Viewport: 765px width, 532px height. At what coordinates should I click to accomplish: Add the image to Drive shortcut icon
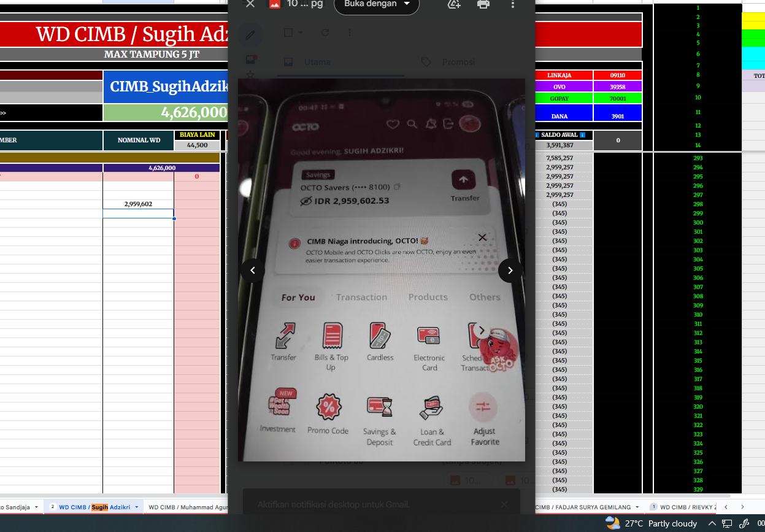[454, 4]
